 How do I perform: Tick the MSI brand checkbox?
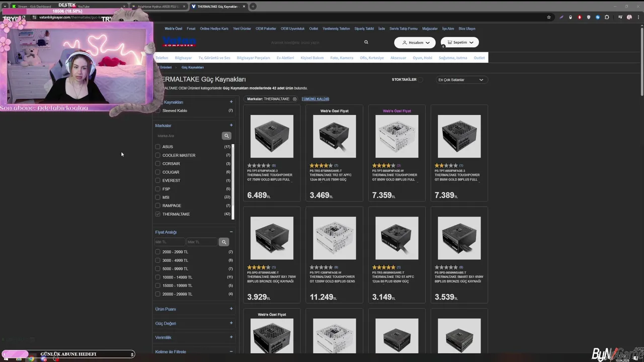click(158, 197)
